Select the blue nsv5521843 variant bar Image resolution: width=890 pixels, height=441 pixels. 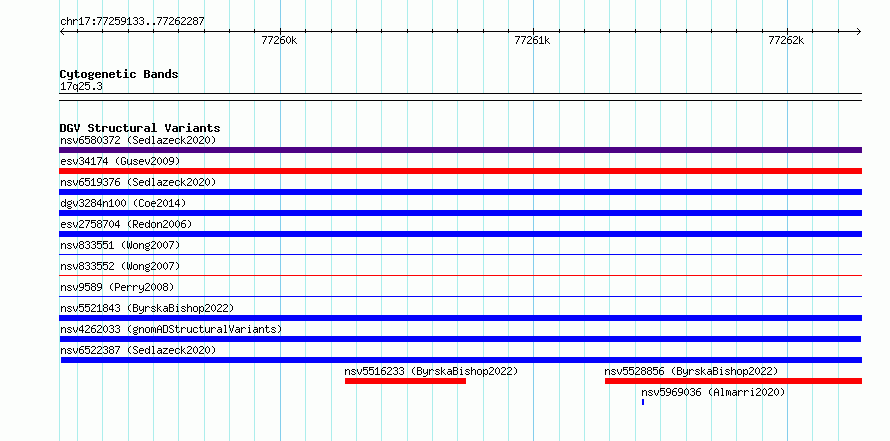pos(460,318)
